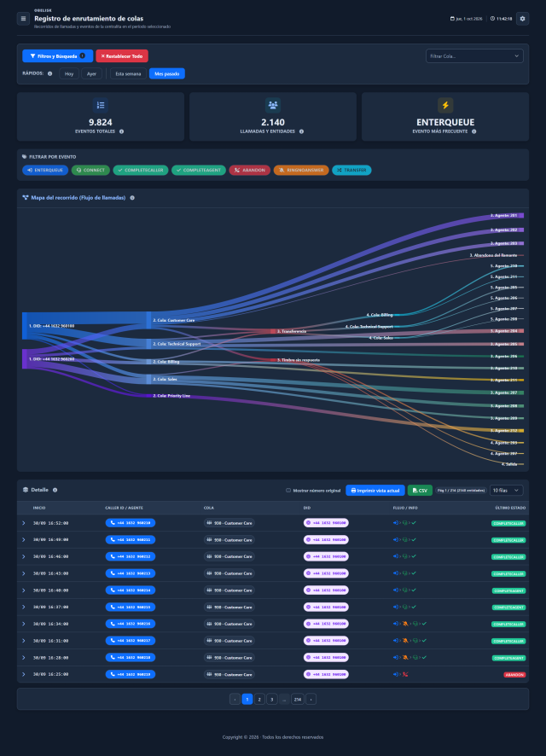Toggle the ABANDON event filter chip
This screenshot has height=756, width=546.
click(x=250, y=170)
